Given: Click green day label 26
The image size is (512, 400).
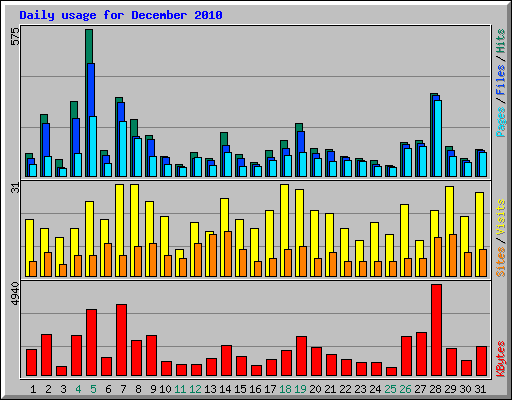Looking at the screenshot, I should tap(405, 389).
